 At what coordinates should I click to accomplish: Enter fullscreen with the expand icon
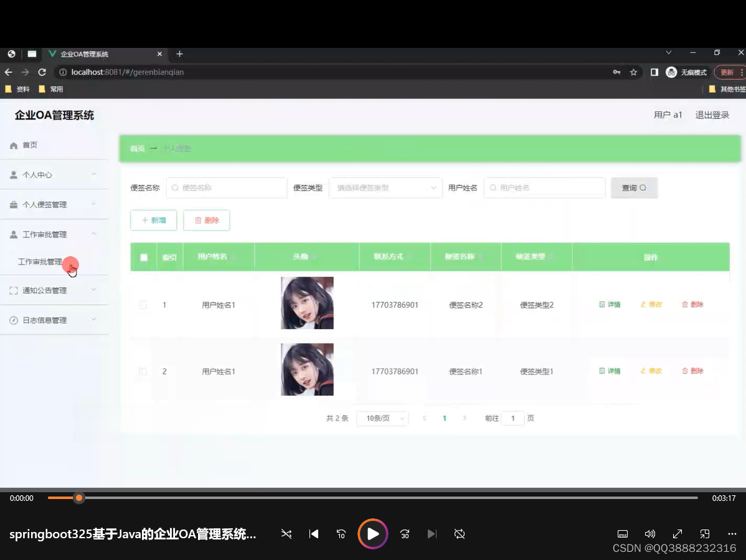(677, 534)
